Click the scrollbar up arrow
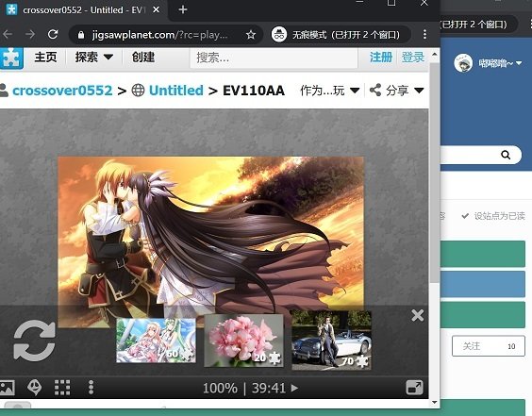The height and width of the screenshot is (416, 532). 435,55
